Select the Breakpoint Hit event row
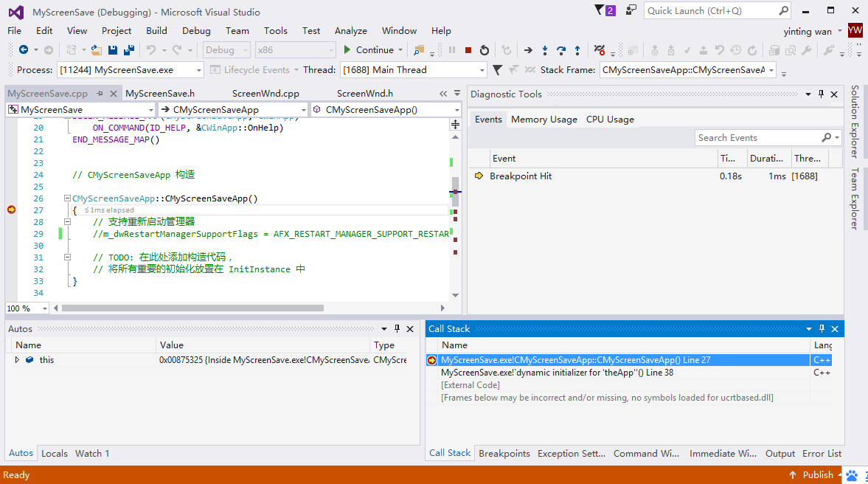868x484 pixels. (653, 176)
